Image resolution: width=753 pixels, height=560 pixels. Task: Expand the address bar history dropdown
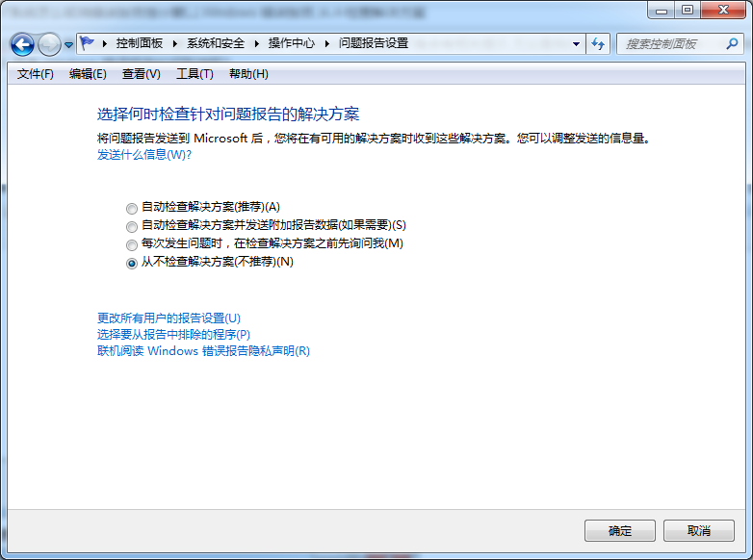pyautogui.click(x=577, y=44)
